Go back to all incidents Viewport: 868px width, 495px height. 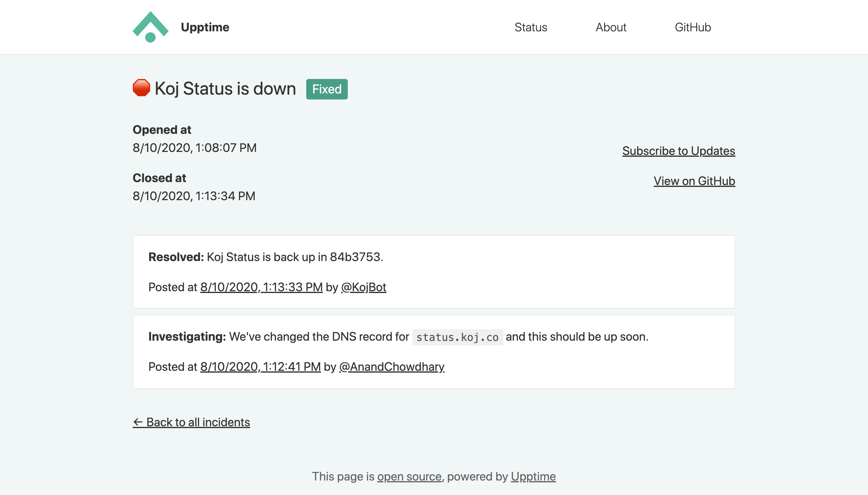[x=191, y=422]
